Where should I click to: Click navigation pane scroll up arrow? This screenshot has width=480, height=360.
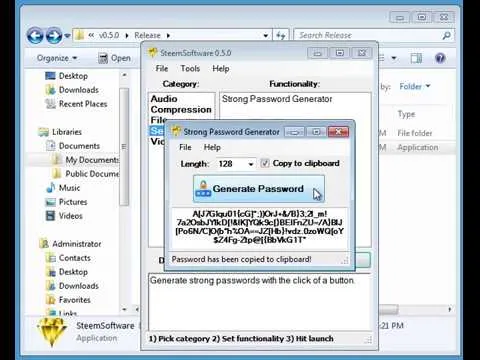tap(124, 75)
